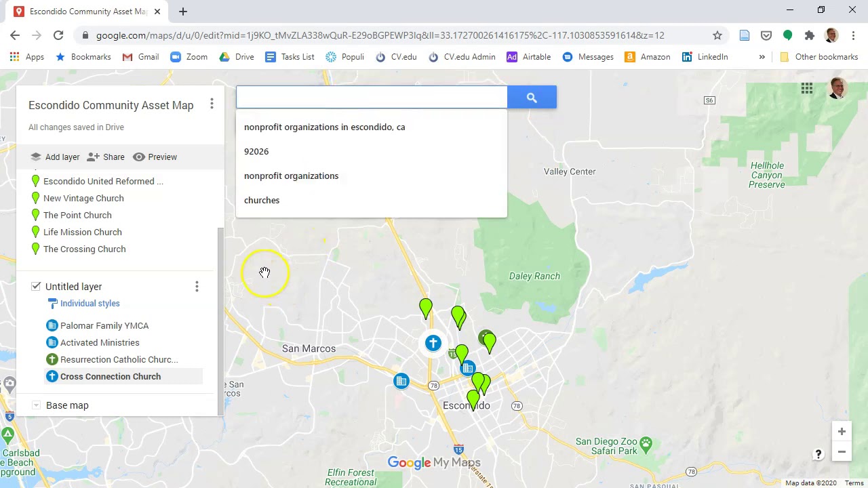Click the blue search button
The height and width of the screenshot is (488, 868).
point(532,98)
